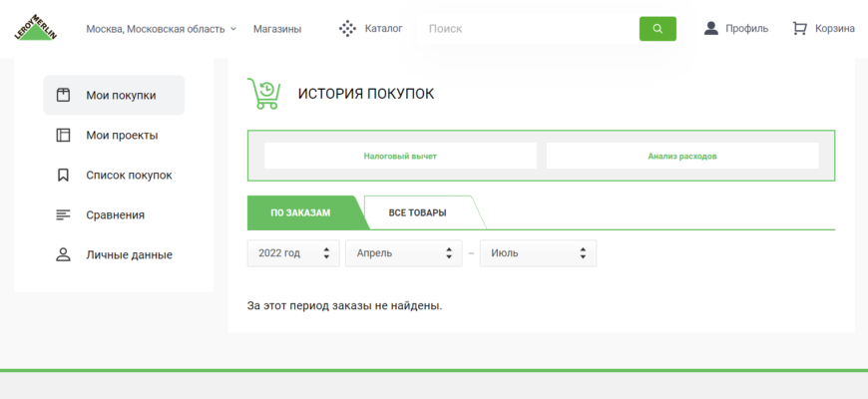Click the chevron next to Московская область
The height and width of the screenshot is (399, 868).
233,29
